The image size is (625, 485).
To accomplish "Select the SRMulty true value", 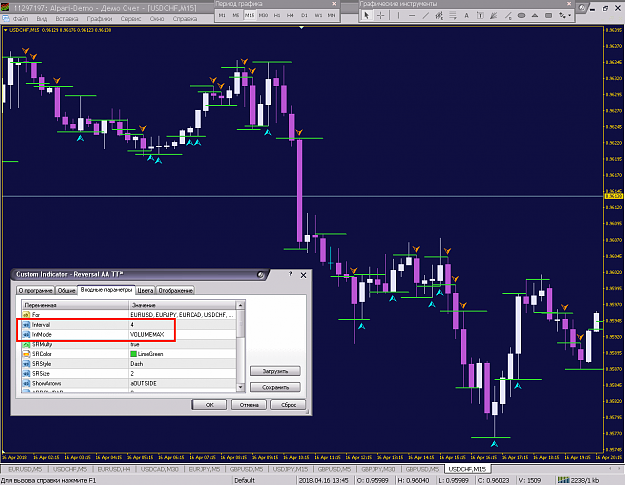I will (183, 344).
